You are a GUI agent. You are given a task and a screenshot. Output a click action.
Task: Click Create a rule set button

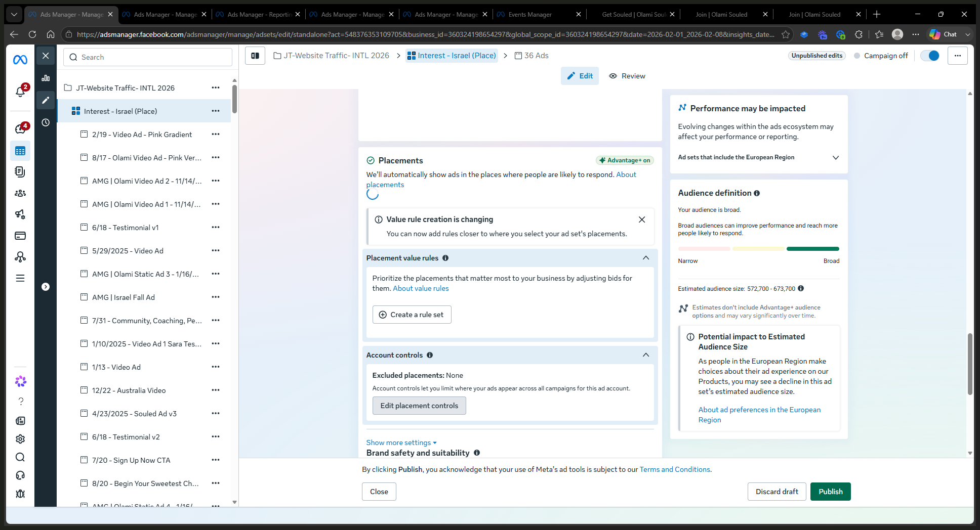coord(412,315)
